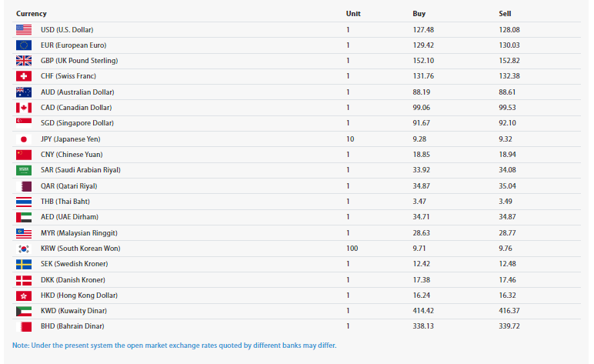
Task: Click the Sell column header
Action: [x=505, y=14]
